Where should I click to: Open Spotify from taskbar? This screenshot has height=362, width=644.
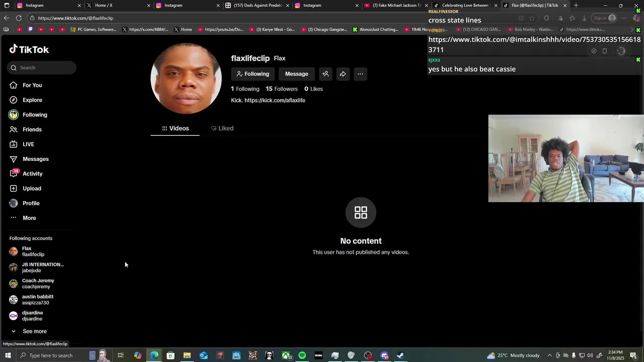pyautogui.click(x=302, y=355)
